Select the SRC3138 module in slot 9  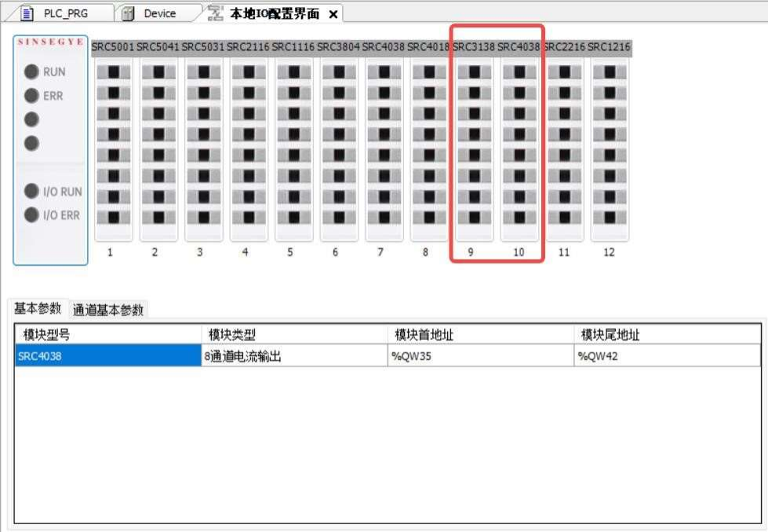(475, 149)
